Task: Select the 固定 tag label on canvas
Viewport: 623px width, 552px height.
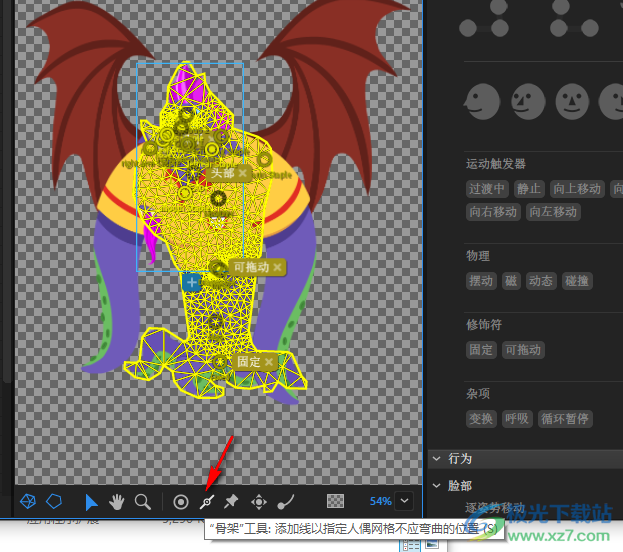Action: click(249, 362)
